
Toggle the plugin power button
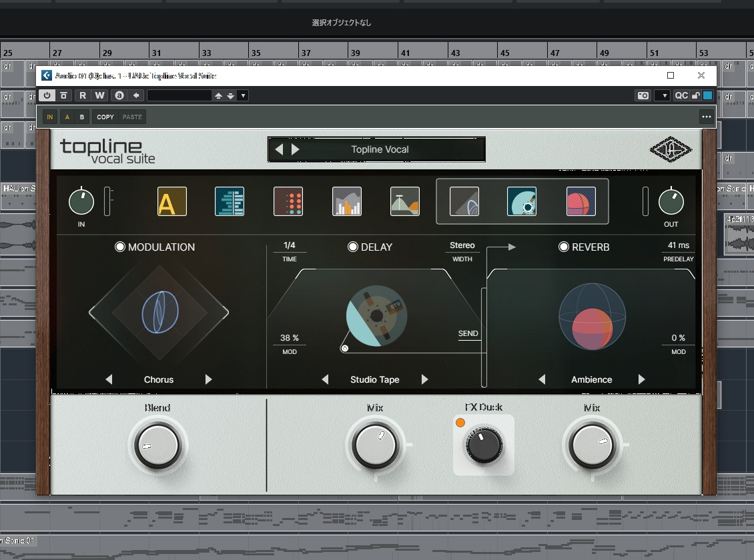47,95
